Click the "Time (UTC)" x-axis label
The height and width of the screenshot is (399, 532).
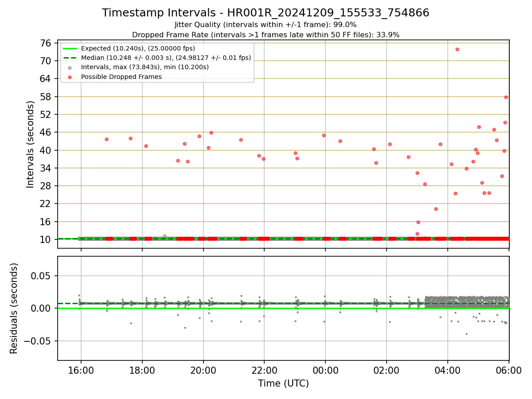(283, 383)
